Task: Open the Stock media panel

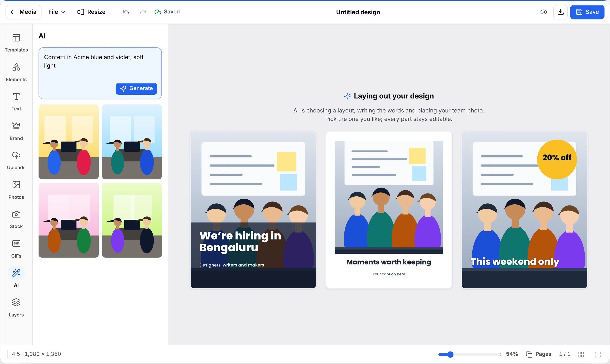Action: [16, 219]
